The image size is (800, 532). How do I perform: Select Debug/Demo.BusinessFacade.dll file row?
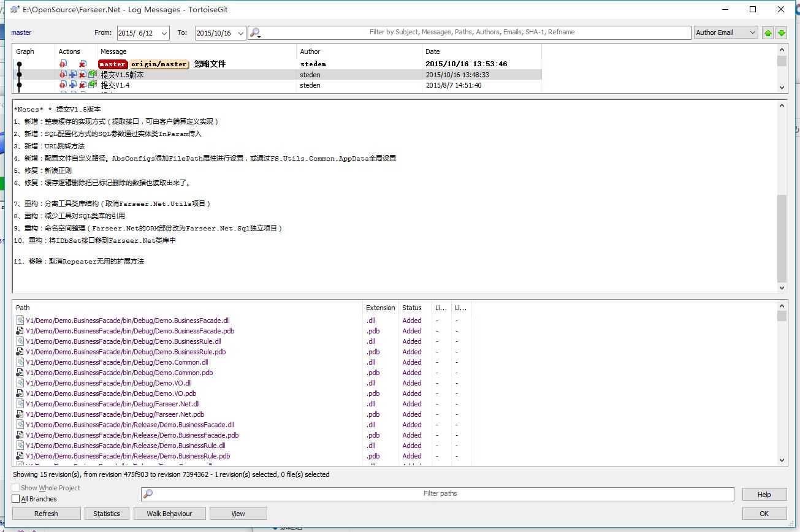coord(242,321)
